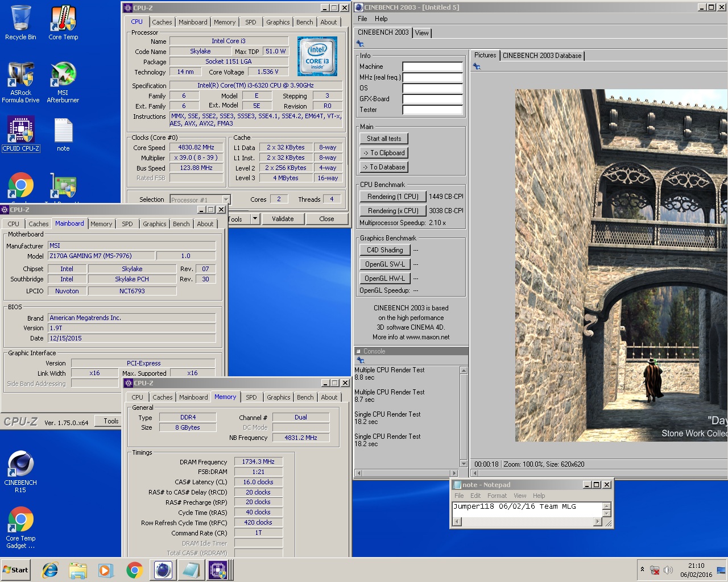Image resolution: width=728 pixels, height=582 pixels.
Task: Open Internet Explorer from taskbar
Action: [x=50, y=569]
